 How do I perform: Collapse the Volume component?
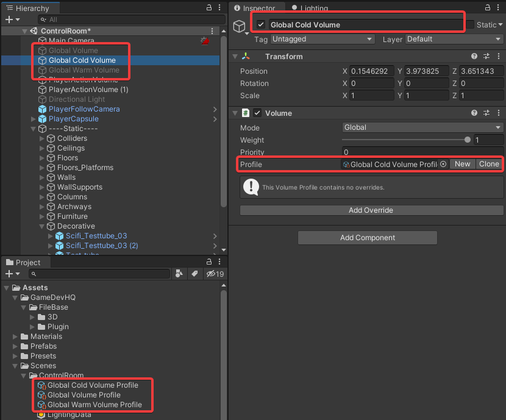[235, 113]
